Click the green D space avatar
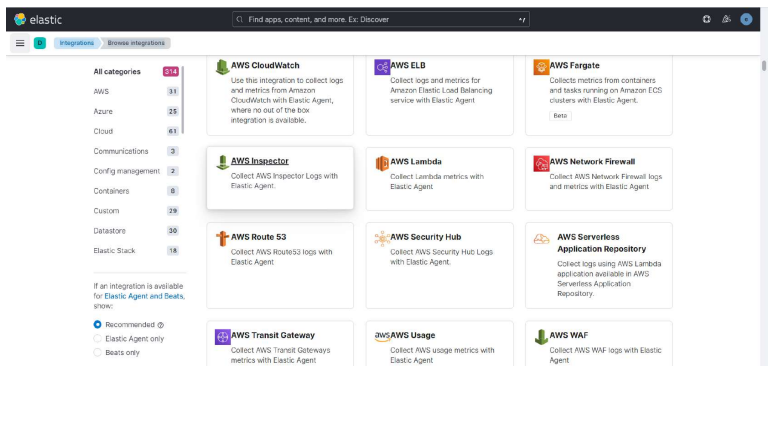Viewport: 778px width, 434px height. point(40,43)
